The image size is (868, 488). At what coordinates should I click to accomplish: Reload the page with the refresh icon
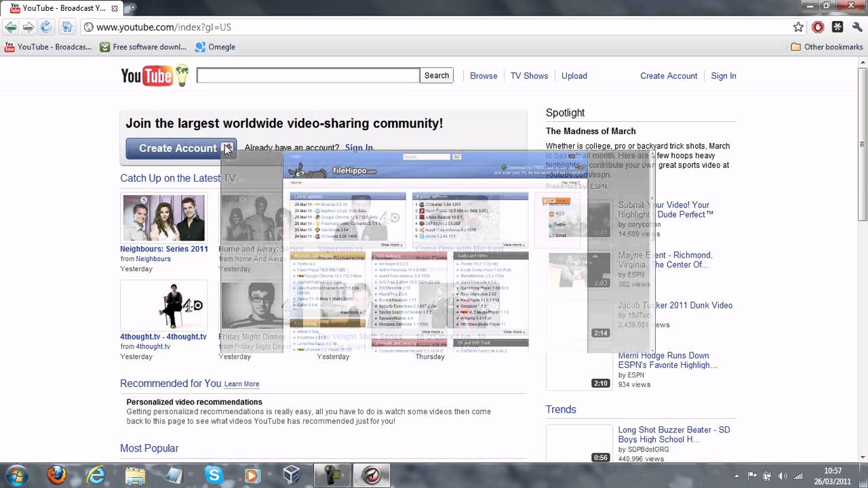[45, 27]
